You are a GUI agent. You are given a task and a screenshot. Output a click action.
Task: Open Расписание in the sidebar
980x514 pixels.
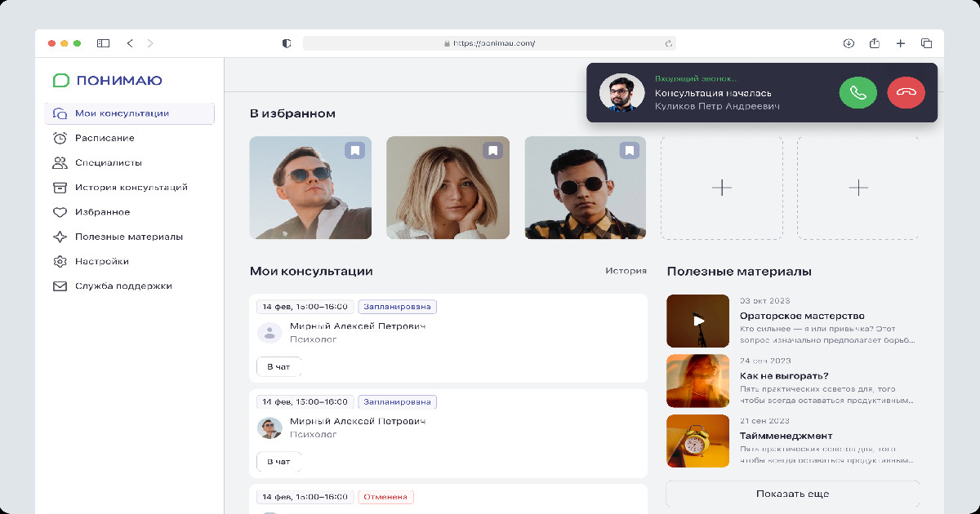pyautogui.click(x=105, y=138)
